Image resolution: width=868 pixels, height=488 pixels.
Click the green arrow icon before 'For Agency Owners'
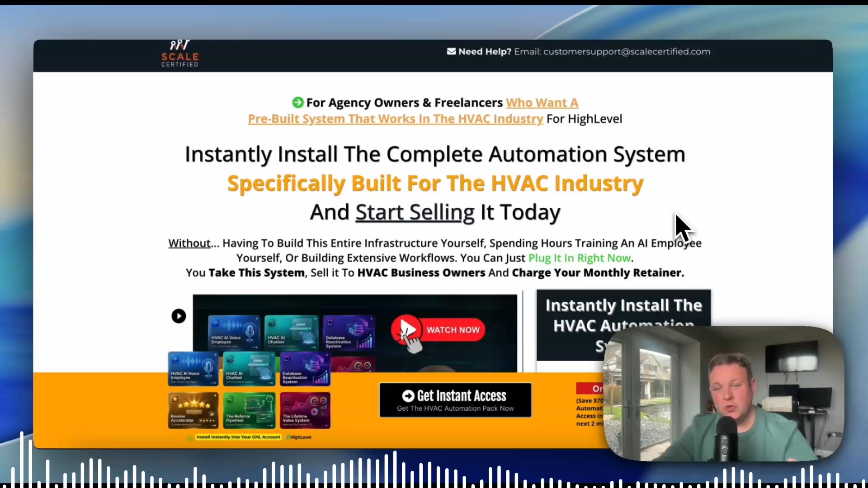(297, 103)
